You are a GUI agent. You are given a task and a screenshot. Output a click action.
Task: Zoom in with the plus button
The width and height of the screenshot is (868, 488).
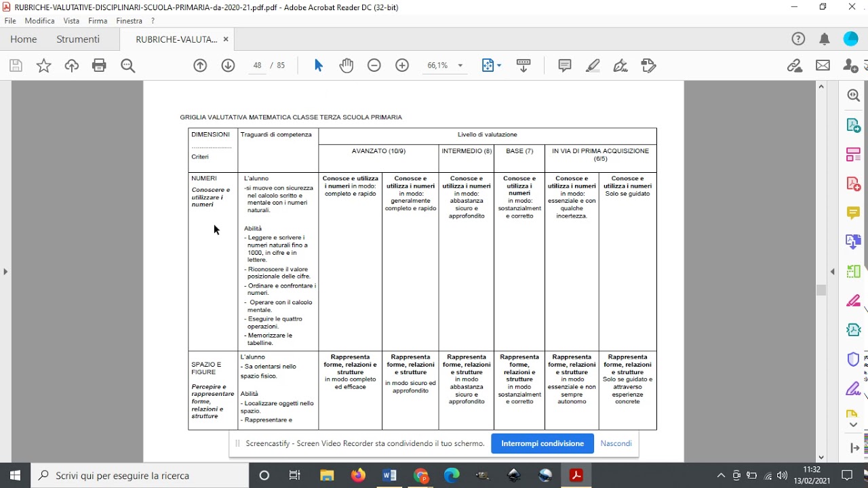[402, 66]
